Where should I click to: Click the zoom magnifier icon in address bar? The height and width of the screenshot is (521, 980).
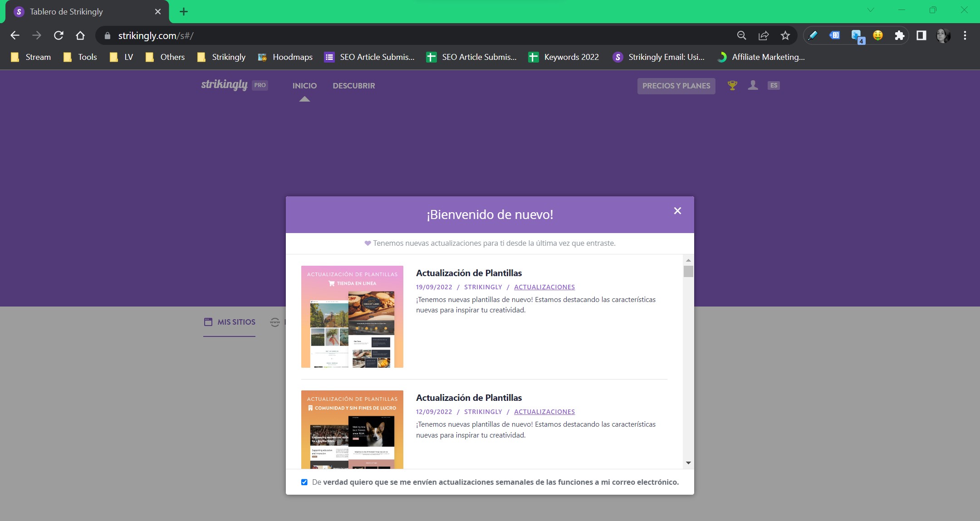tap(742, 35)
